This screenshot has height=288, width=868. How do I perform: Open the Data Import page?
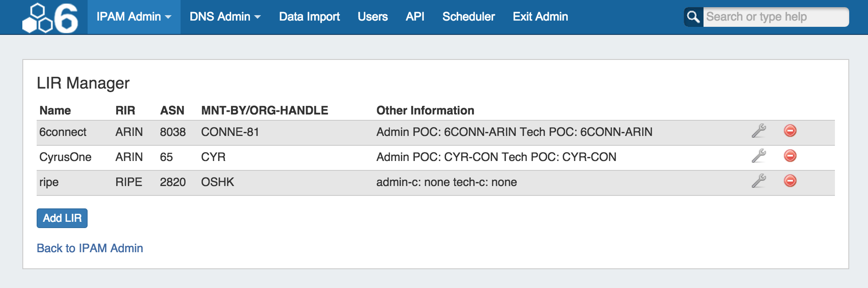click(309, 17)
